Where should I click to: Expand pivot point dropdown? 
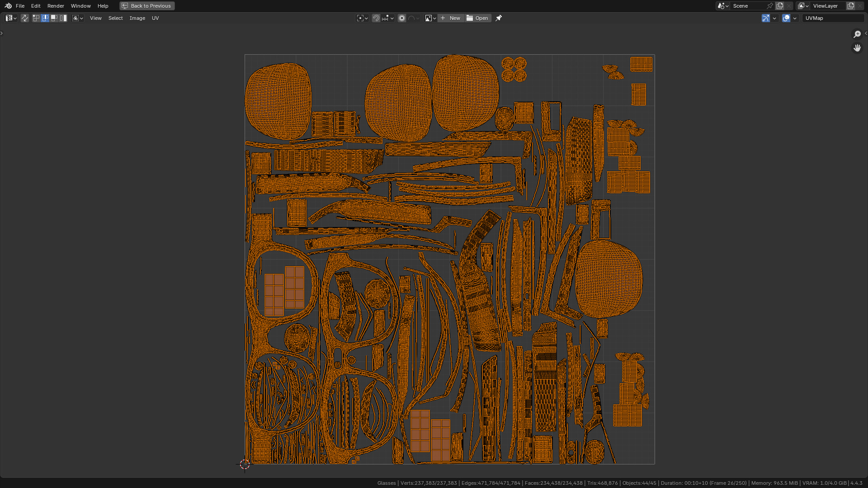click(363, 18)
